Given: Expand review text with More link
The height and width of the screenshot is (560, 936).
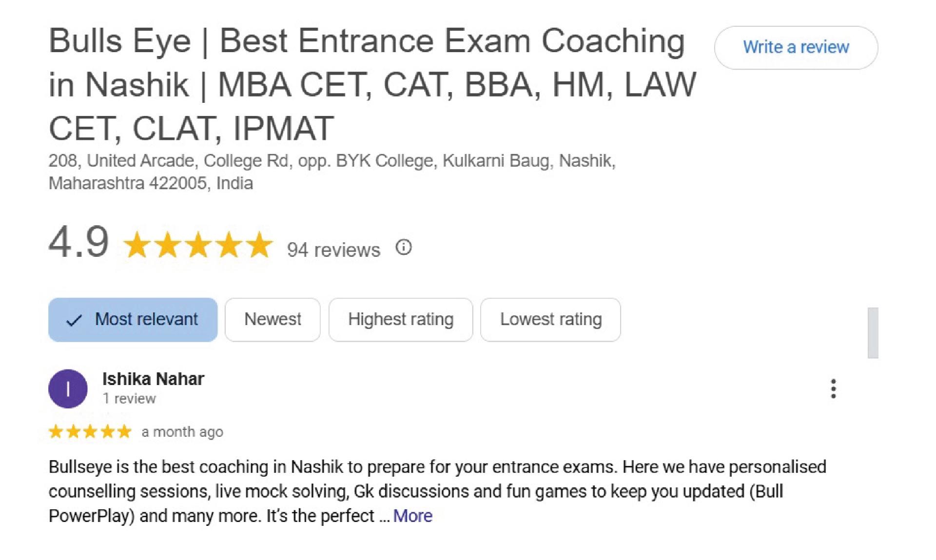Looking at the screenshot, I should pos(412,515).
